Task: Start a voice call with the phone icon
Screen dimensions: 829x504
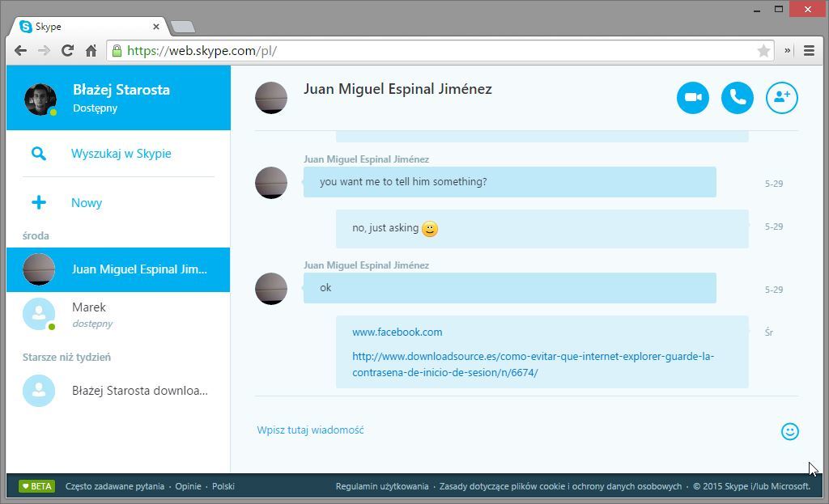Action: (738, 98)
